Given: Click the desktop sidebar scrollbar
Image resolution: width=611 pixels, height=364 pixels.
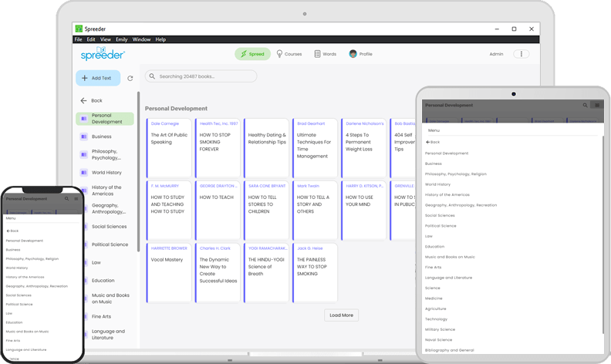Looking at the screenshot, I should click(138, 171).
